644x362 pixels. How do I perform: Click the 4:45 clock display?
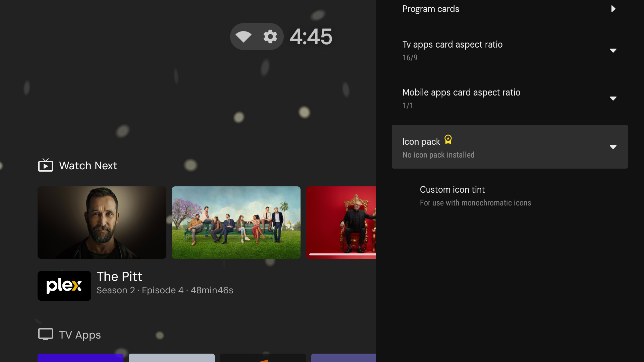311,37
